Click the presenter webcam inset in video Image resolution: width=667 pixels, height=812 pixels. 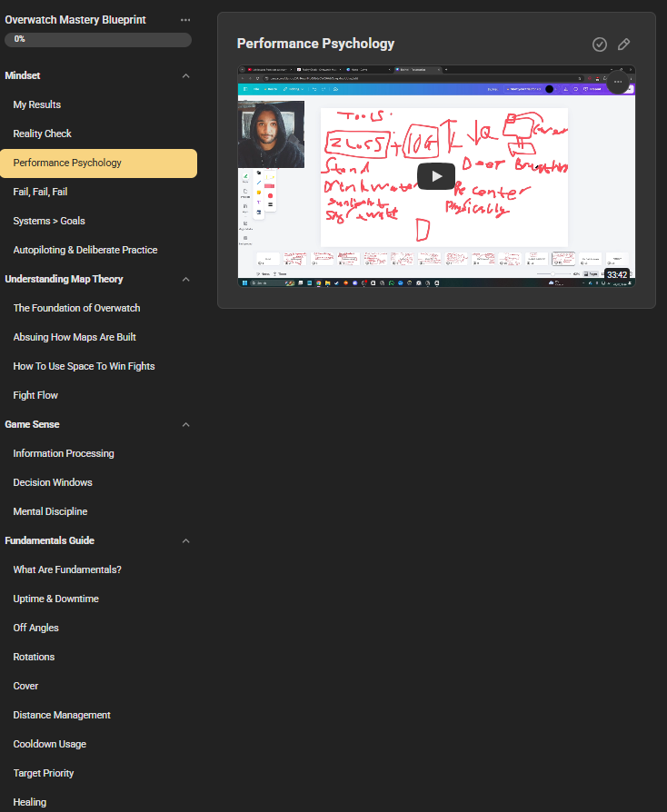[x=271, y=134]
